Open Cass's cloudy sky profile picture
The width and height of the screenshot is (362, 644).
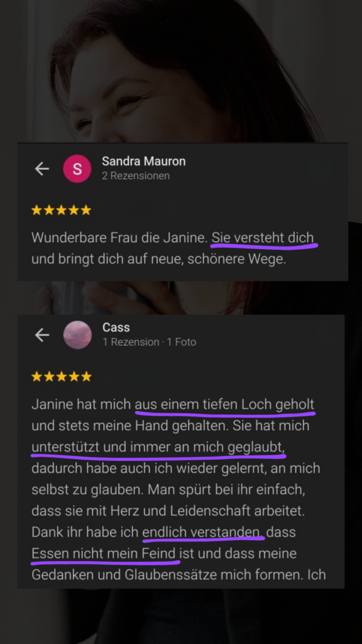77,335
